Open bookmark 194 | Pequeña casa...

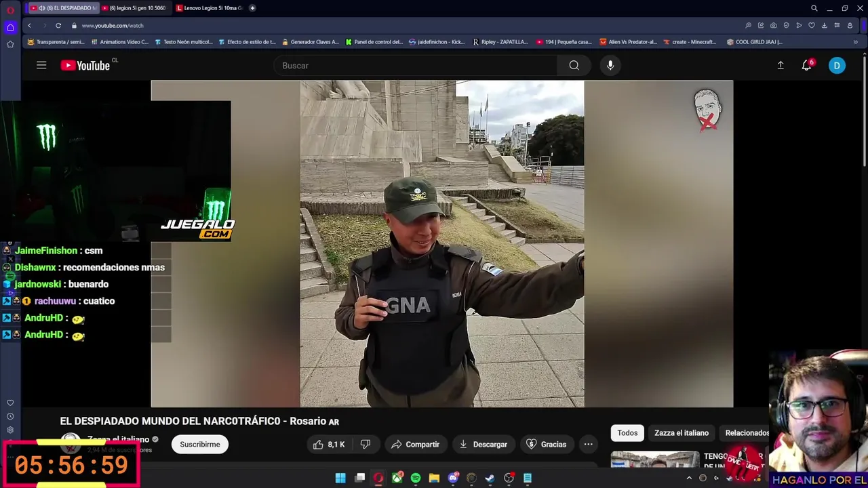point(564,42)
